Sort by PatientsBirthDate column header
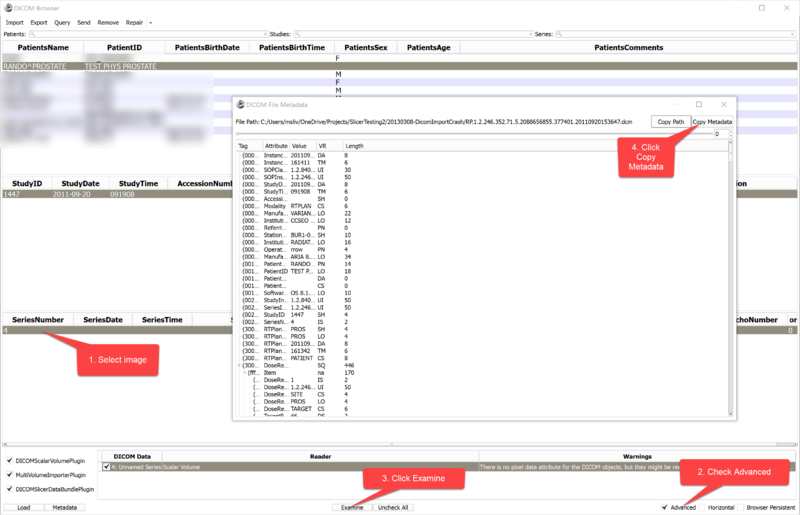800x515 pixels. [207, 47]
